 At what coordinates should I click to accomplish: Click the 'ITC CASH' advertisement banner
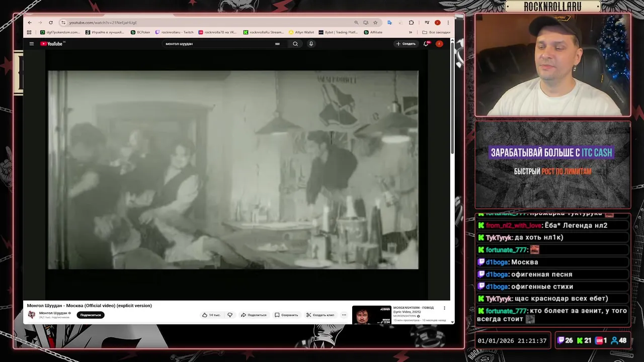pyautogui.click(x=552, y=164)
